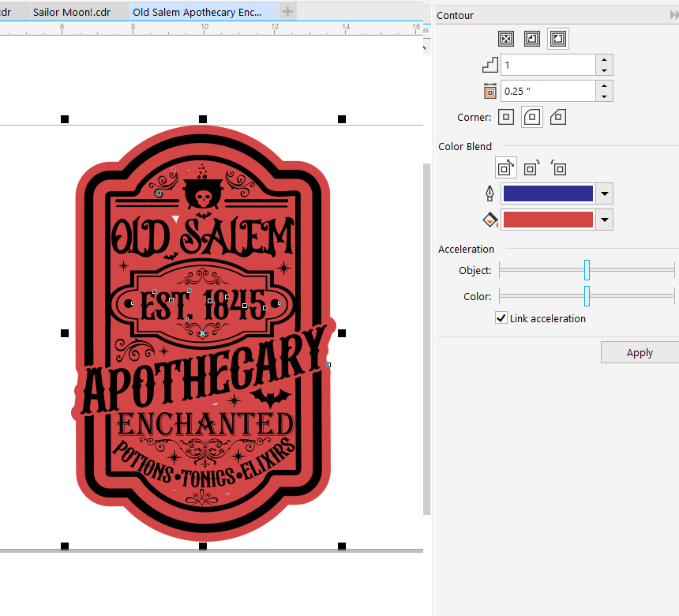
Task: Toggle the Link acceleration checkbox
Action: pyautogui.click(x=501, y=318)
